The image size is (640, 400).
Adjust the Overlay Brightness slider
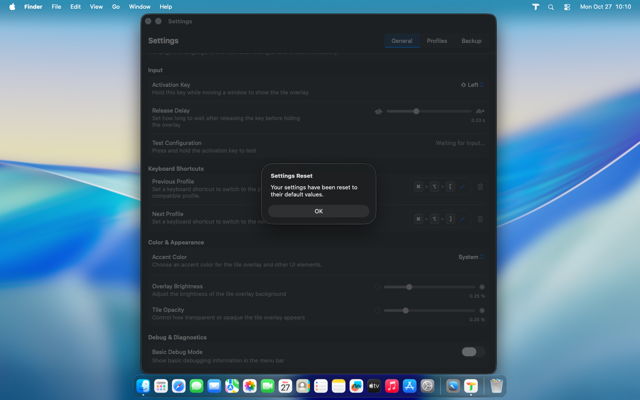pyautogui.click(x=409, y=287)
